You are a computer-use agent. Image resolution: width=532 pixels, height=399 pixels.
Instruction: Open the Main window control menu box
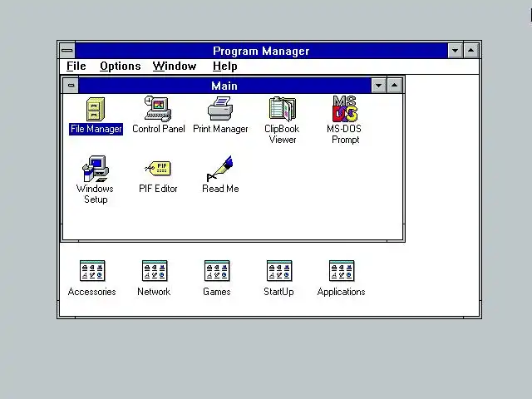(x=71, y=86)
